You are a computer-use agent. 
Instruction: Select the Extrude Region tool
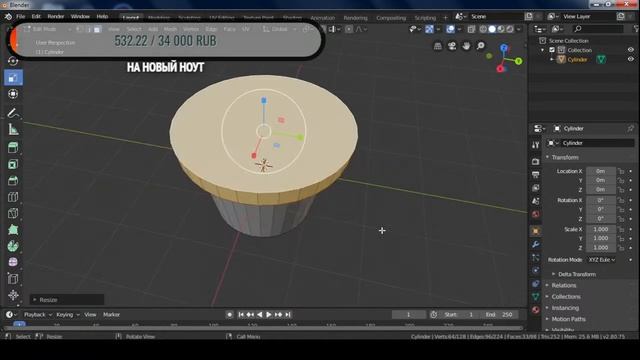13,147
